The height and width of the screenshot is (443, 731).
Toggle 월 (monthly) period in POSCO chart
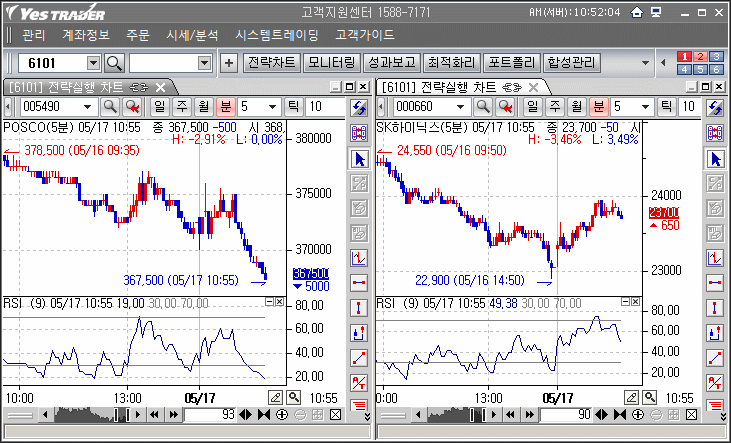pyautogui.click(x=203, y=107)
